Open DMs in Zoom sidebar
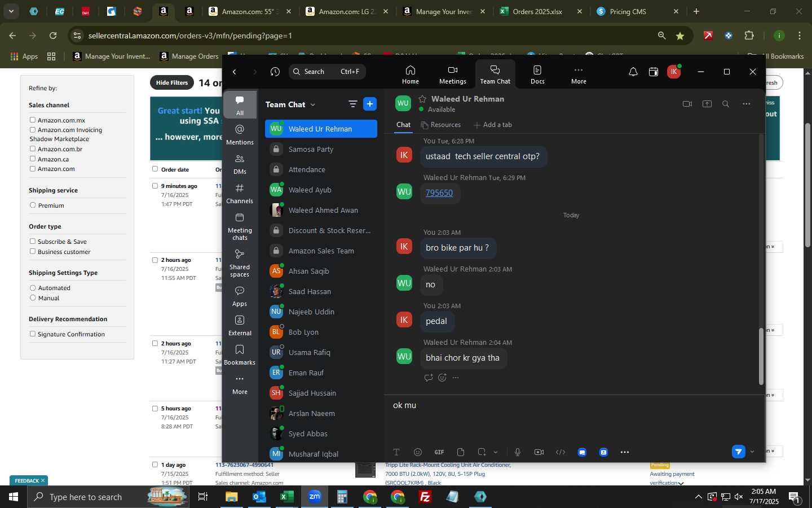 (x=240, y=164)
